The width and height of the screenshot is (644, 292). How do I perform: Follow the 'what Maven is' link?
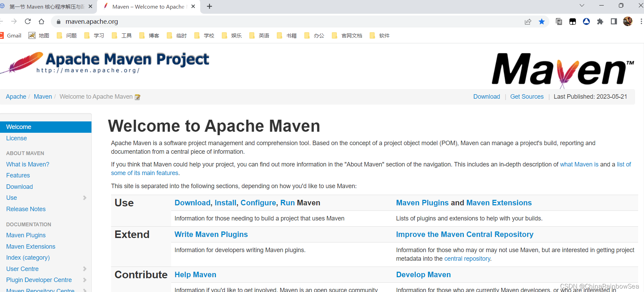579,164
